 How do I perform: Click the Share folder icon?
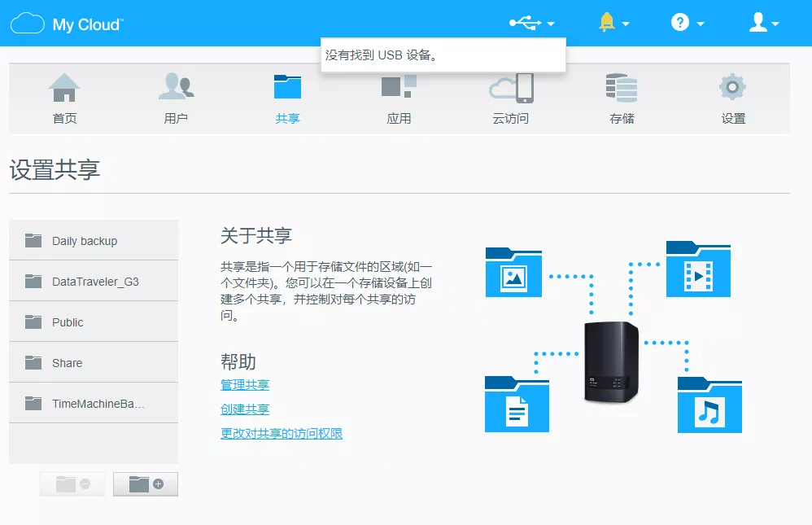pos(33,362)
